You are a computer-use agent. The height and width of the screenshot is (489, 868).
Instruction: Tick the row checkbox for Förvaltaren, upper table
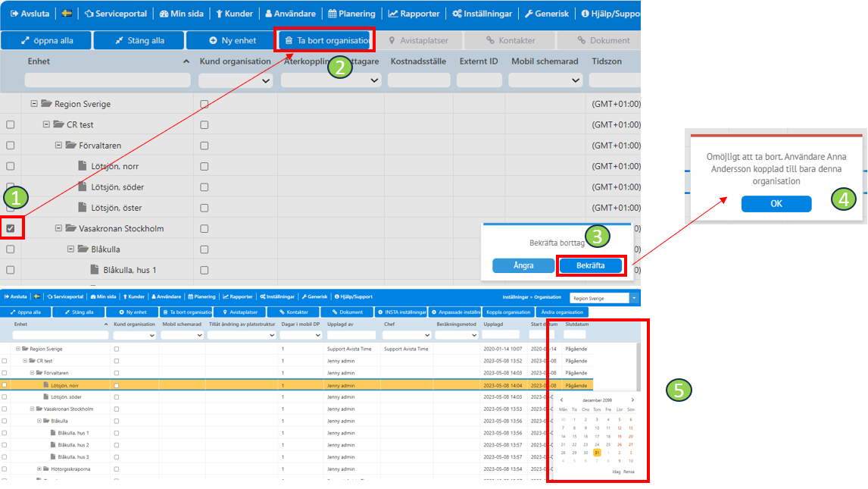coord(11,145)
